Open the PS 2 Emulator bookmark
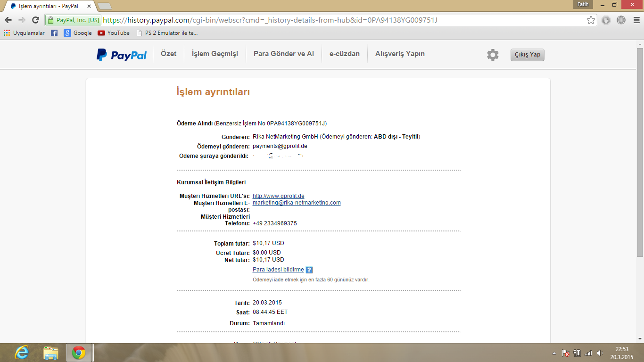The image size is (644, 362). click(x=167, y=33)
